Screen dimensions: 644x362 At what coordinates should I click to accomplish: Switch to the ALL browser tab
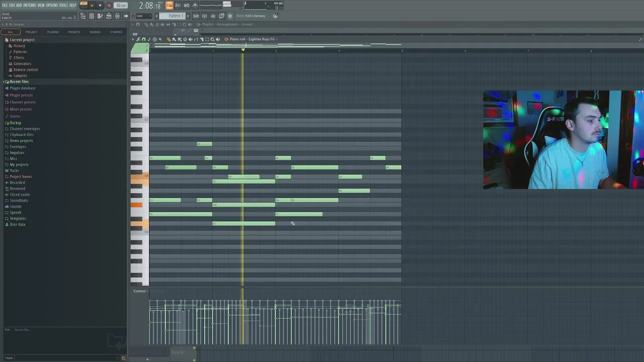10,32
